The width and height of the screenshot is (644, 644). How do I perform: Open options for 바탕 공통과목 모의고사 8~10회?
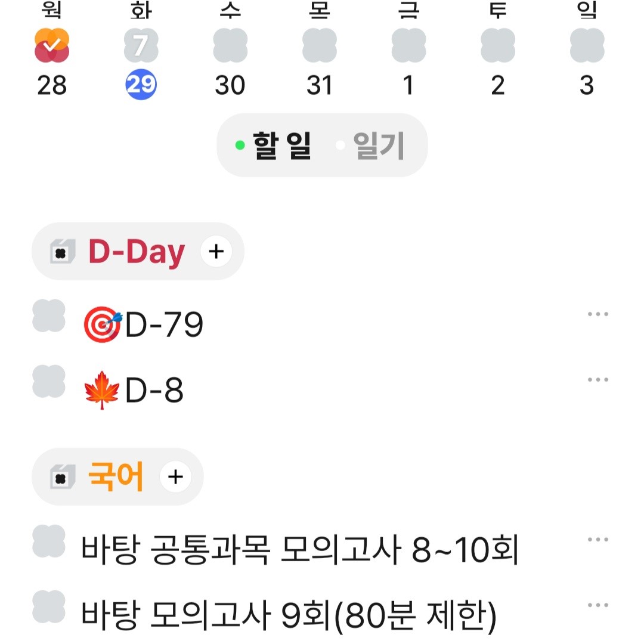[x=597, y=539]
